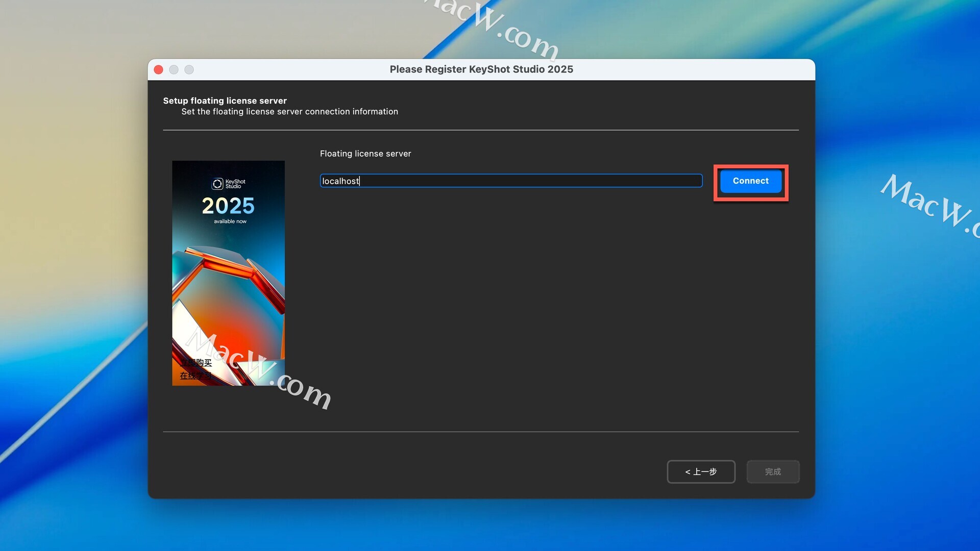Open the 在线学习 link on the banner
The image size is (980, 551).
pos(195,376)
